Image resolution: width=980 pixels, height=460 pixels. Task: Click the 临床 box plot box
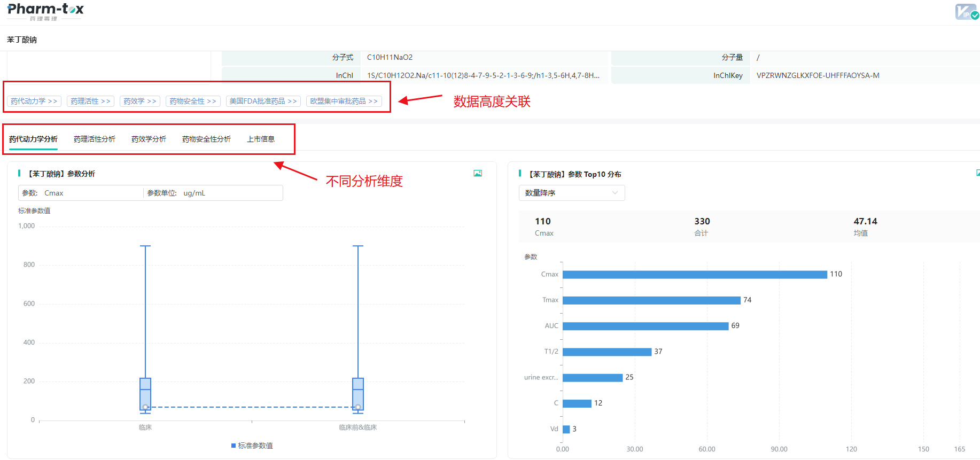click(x=145, y=394)
